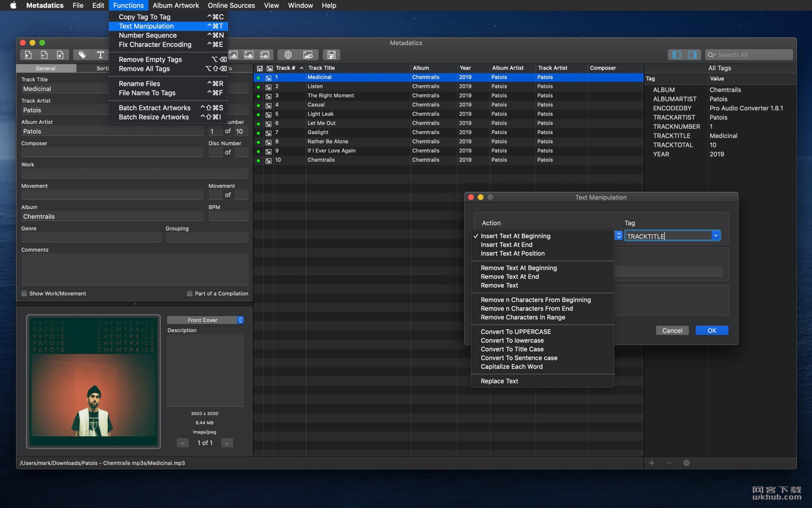The width and height of the screenshot is (812, 508).
Task: Click the TRACKTITLE tag text field
Action: click(668, 236)
